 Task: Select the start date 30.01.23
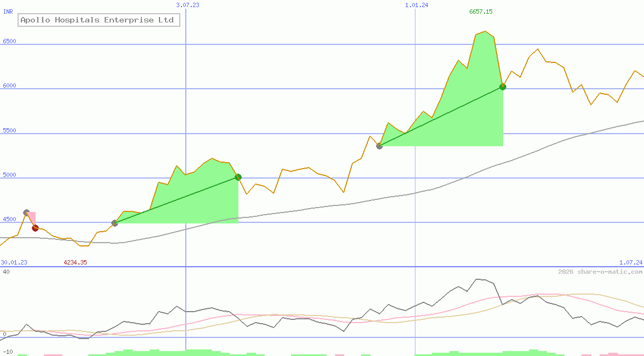click(x=13, y=262)
